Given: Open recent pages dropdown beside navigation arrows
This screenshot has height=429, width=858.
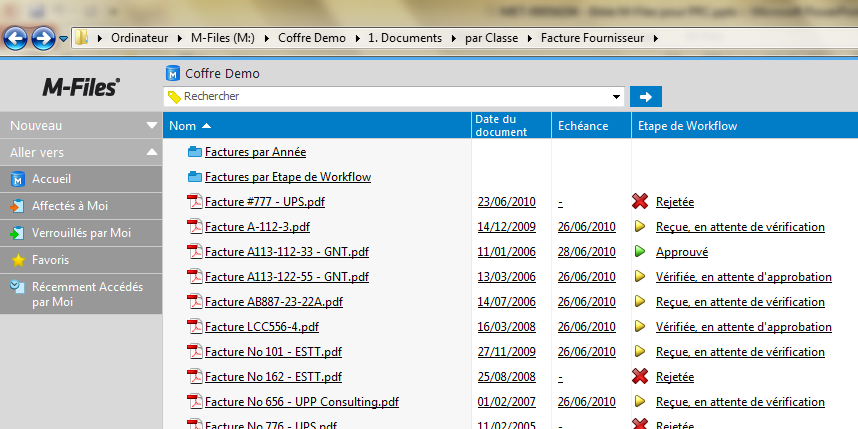Looking at the screenshot, I should (x=63, y=39).
